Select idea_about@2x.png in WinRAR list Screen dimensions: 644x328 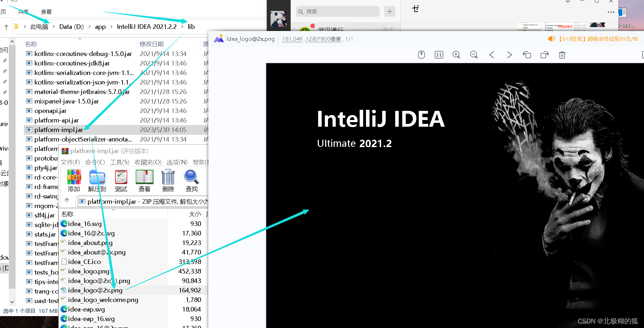(97, 252)
